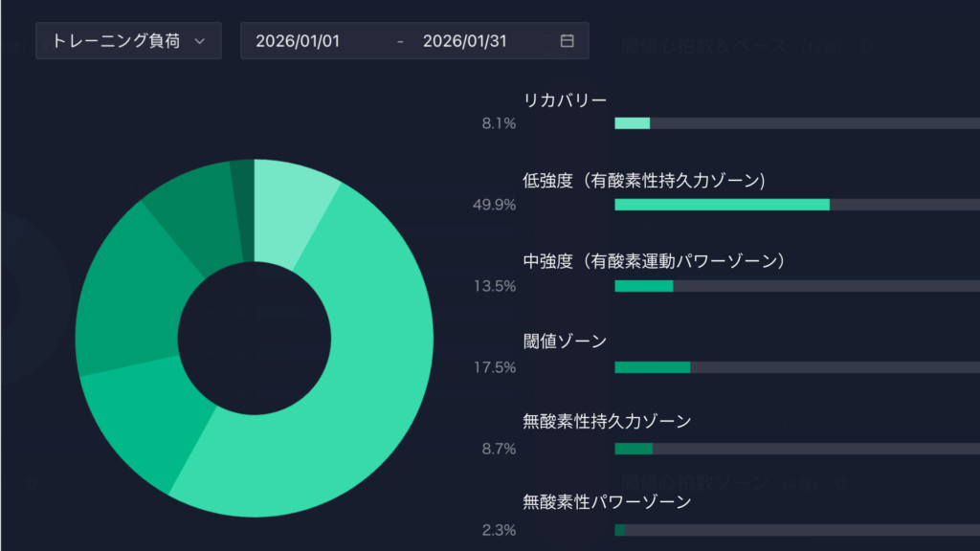
Task: Select the light mint recovery donut segment
Action: click(x=292, y=210)
